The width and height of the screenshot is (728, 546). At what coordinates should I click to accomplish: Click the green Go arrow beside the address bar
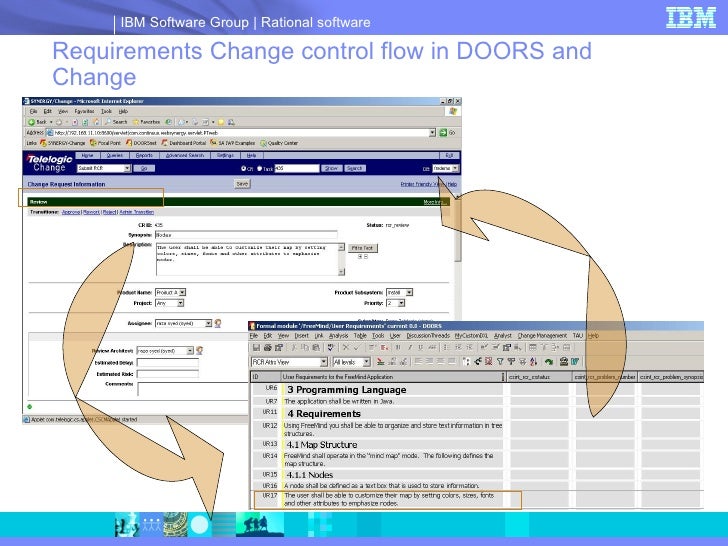443,133
